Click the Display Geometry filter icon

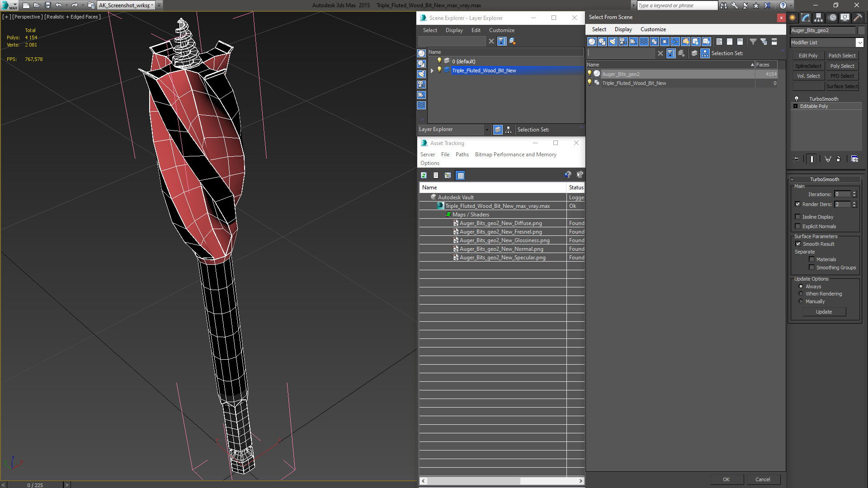(592, 42)
